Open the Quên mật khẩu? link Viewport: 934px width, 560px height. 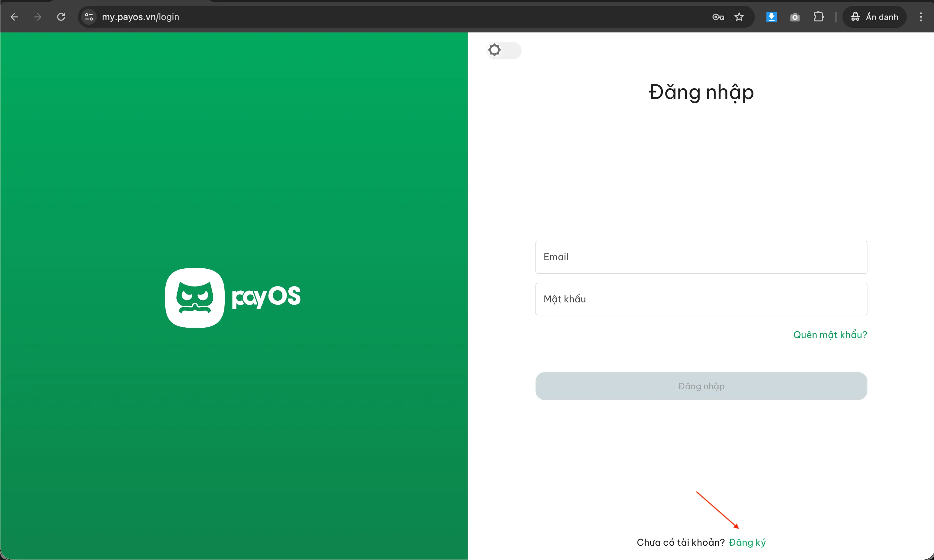[829, 334]
